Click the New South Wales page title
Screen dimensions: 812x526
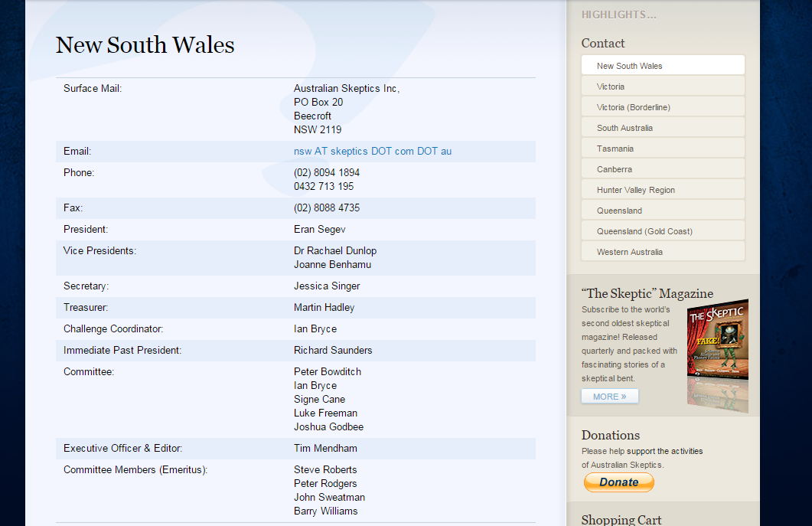145,45
